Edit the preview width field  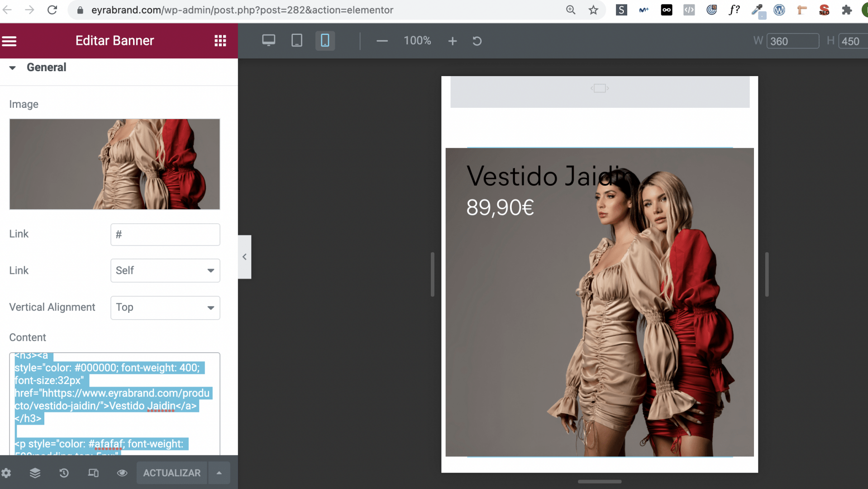pyautogui.click(x=792, y=41)
